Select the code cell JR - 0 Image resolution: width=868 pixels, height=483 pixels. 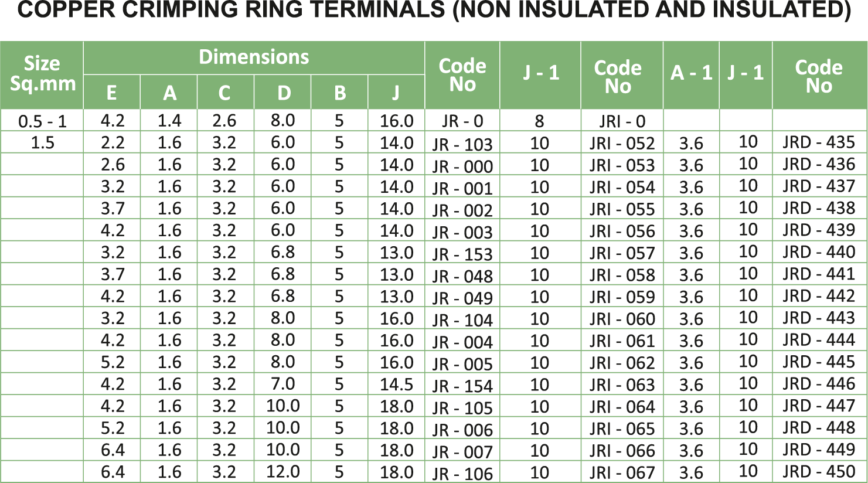tap(462, 121)
